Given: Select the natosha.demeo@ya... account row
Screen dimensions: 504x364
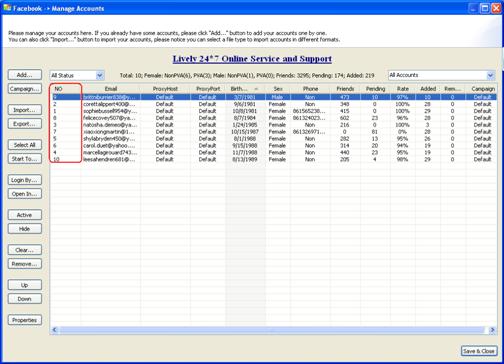Looking at the screenshot, I should pyautogui.click(x=273, y=125).
